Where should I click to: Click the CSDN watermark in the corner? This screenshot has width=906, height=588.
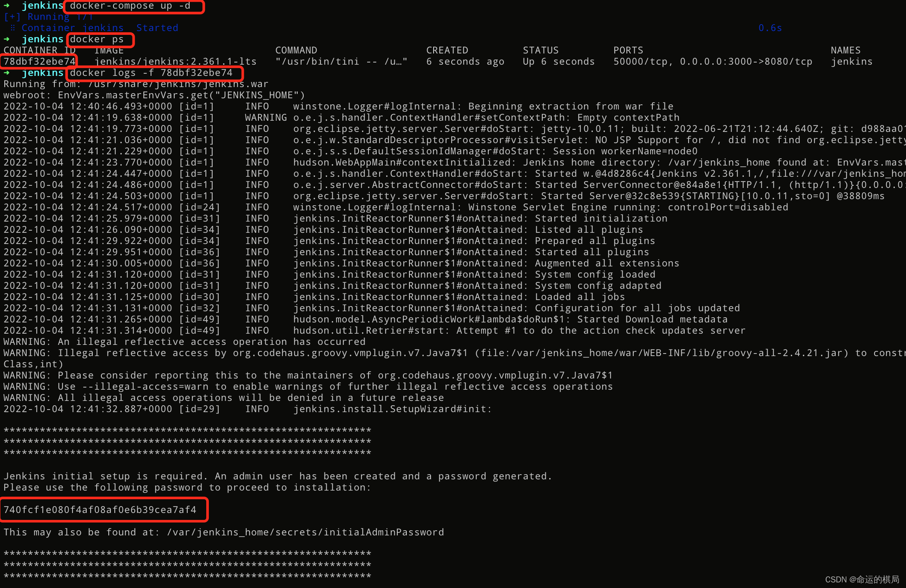[862, 579]
